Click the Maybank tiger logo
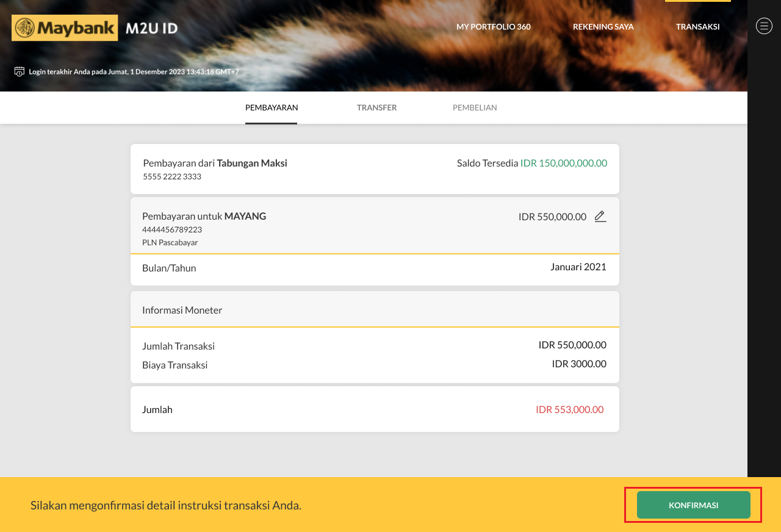781x532 pixels. click(x=26, y=28)
